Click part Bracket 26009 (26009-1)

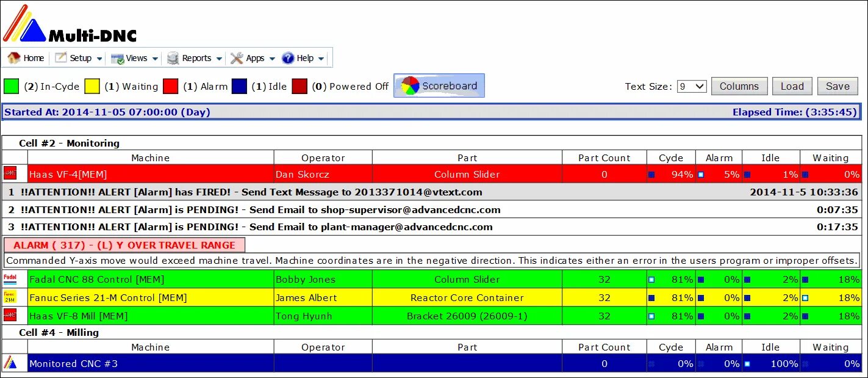[467, 316]
